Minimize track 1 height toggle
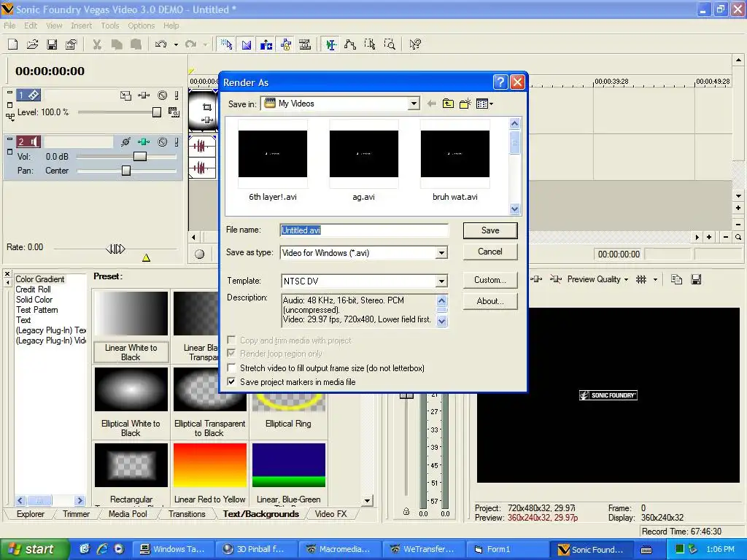The image size is (747, 560). [x=9, y=91]
